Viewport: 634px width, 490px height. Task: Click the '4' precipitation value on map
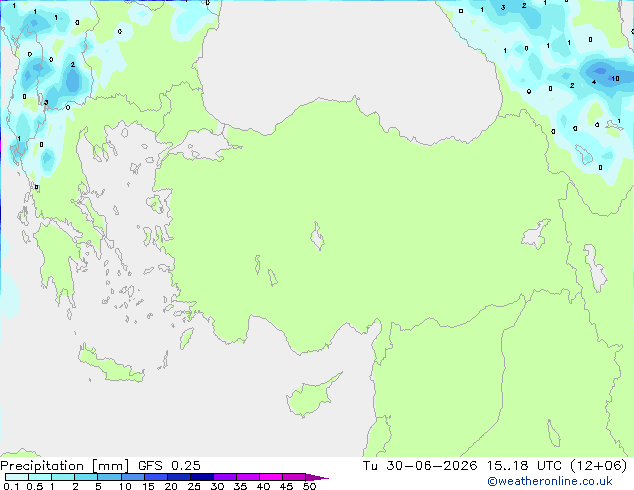[594, 82]
